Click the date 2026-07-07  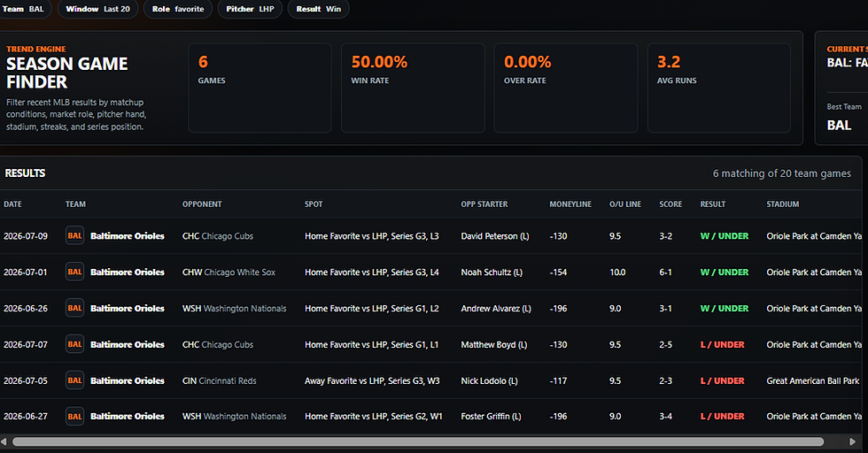pos(26,344)
